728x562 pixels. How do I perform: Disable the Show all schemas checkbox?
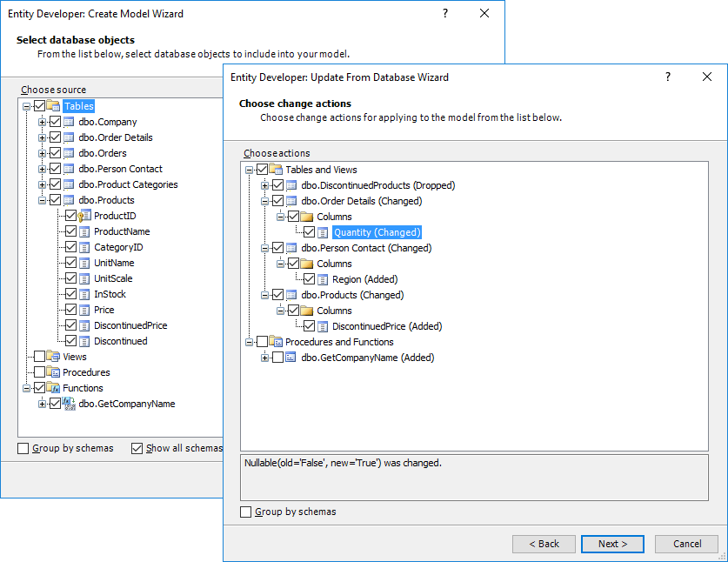pos(137,448)
